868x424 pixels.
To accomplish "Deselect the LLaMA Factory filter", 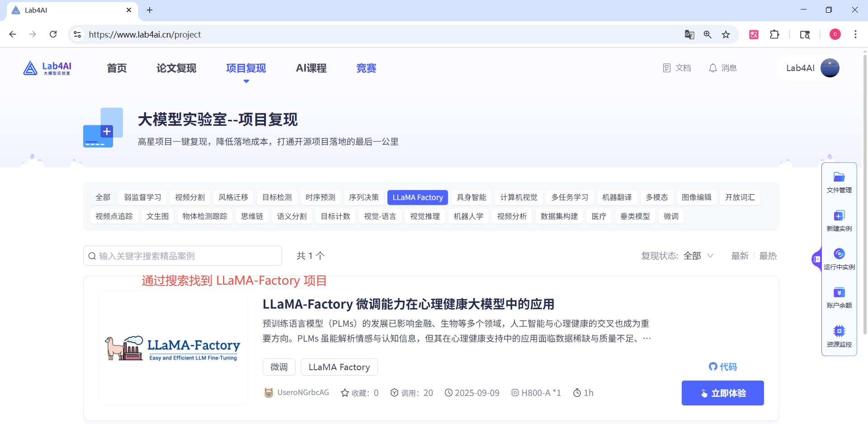I will [x=417, y=197].
